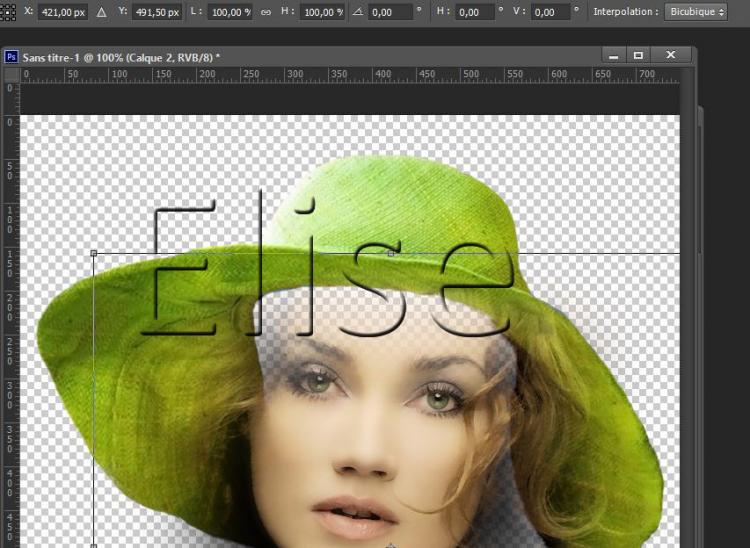Click the Photoshop document icon in title bar
Image resolution: width=750 pixels, height=548 pixels.
11,57
